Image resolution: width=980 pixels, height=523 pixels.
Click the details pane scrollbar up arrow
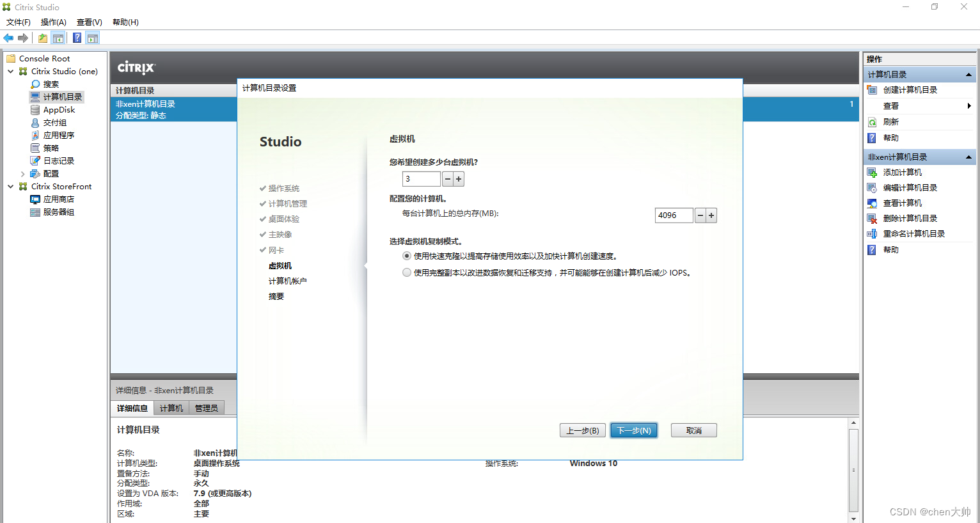click(853, 423)
